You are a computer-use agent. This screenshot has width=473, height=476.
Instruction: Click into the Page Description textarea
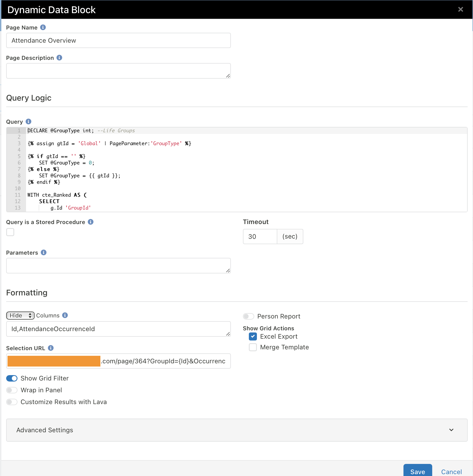(x=118, y=71)
